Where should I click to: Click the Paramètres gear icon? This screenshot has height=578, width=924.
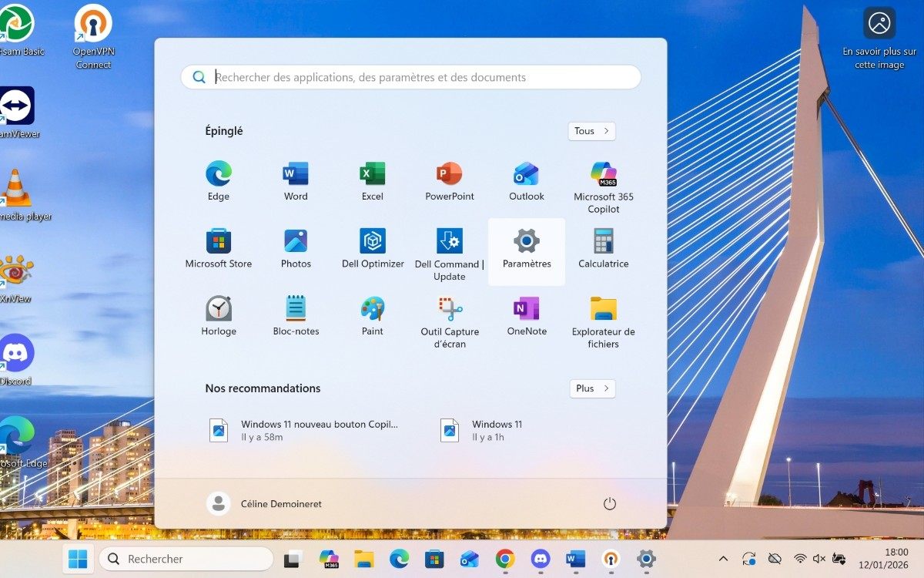(527, 241)
